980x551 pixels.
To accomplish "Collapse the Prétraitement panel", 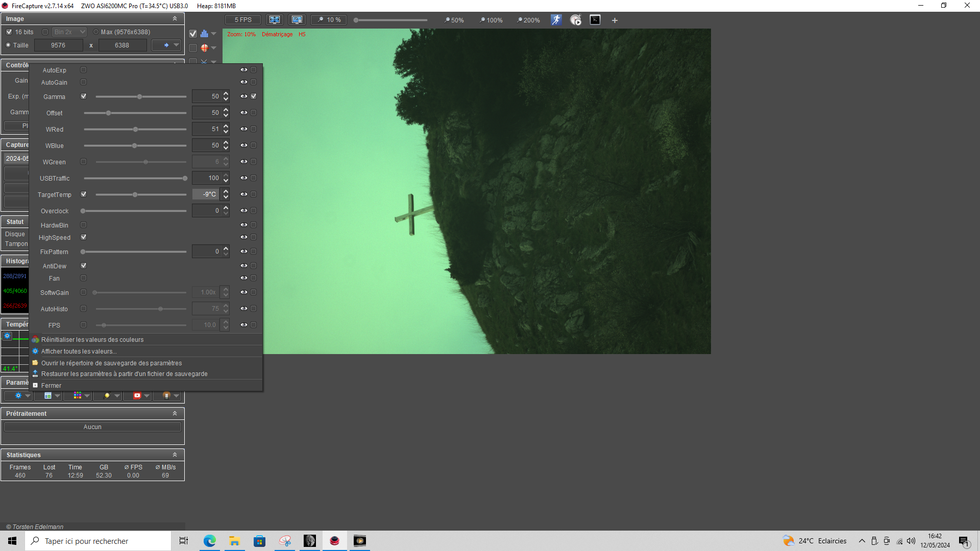I will pos(175,413).
